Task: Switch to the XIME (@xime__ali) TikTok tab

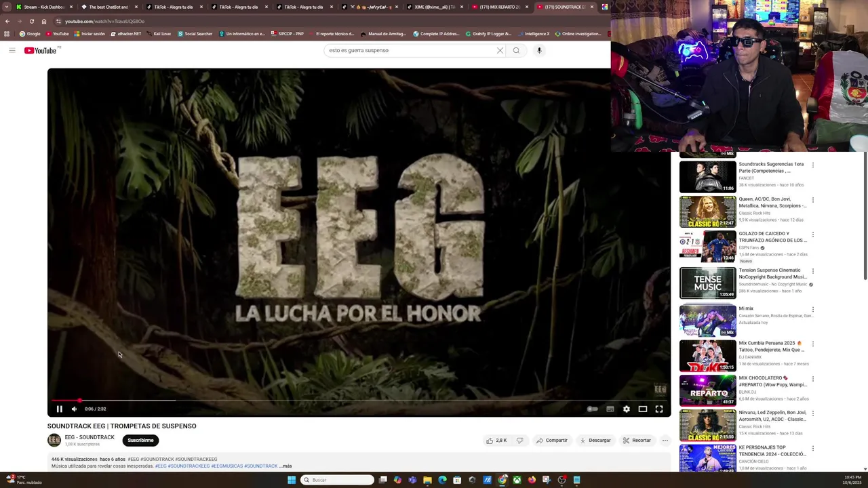Action: point(434,7)
